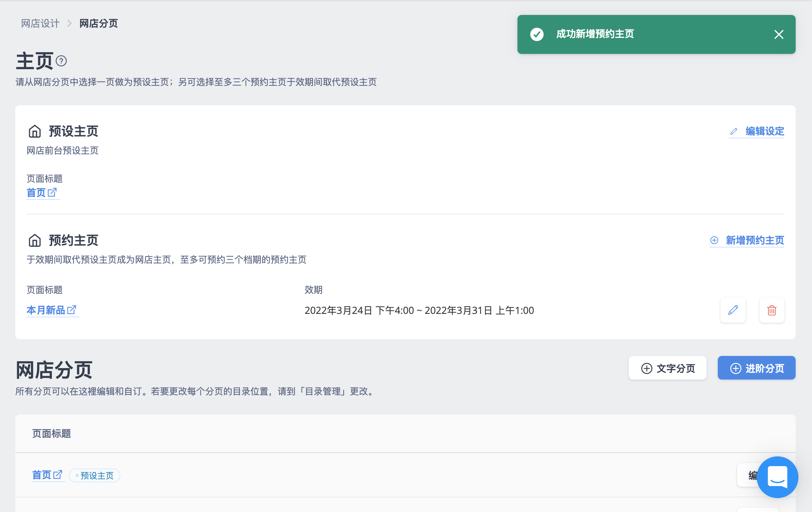The width and height of the screenshot is (812, 512).
Task: Click the help question mark icon beside 主页
Action: coord(61,61)
